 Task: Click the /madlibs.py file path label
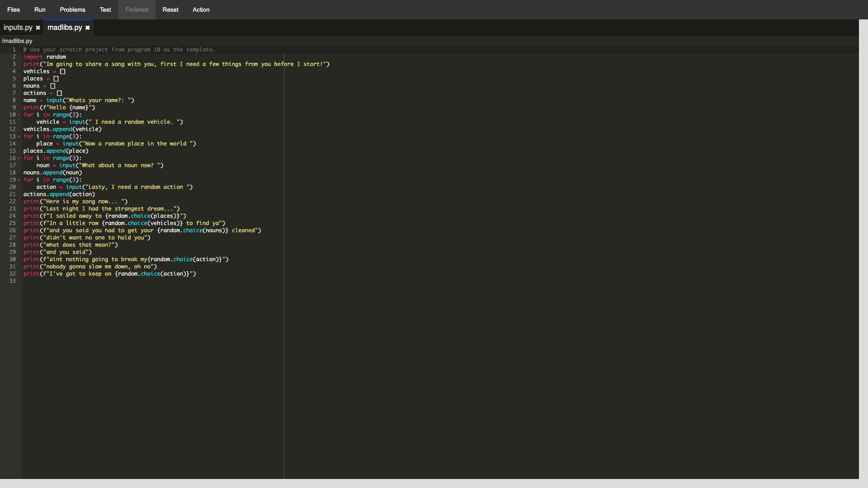coord(17,41)
